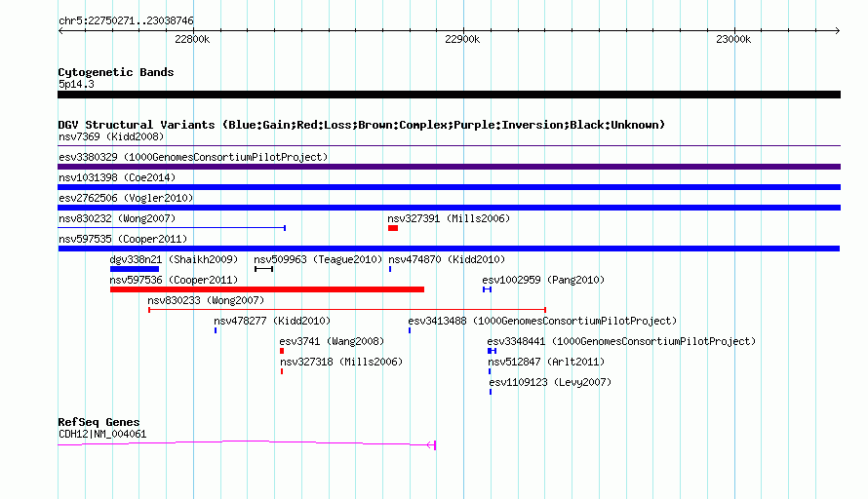Click the blue esv3348441 gain glyph
Image resolution: width=868 pixels, height=499 pixels.
click(493, 351)
